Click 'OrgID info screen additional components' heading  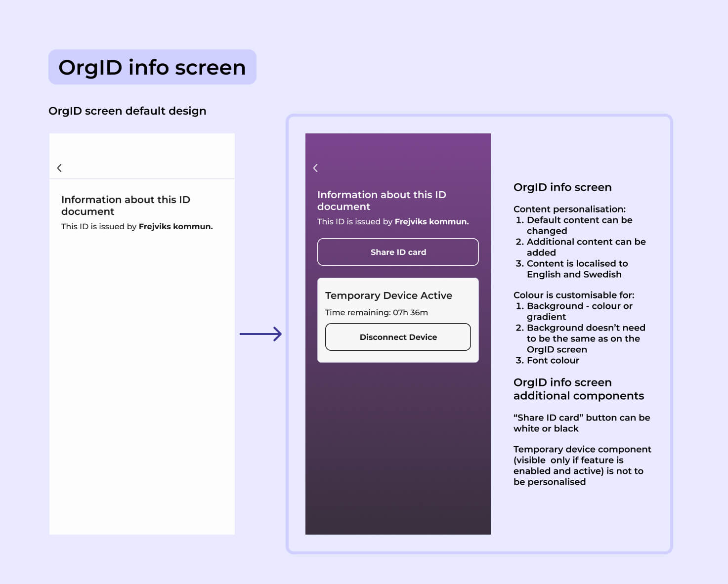pyautogui.click(x=578, y=389)
